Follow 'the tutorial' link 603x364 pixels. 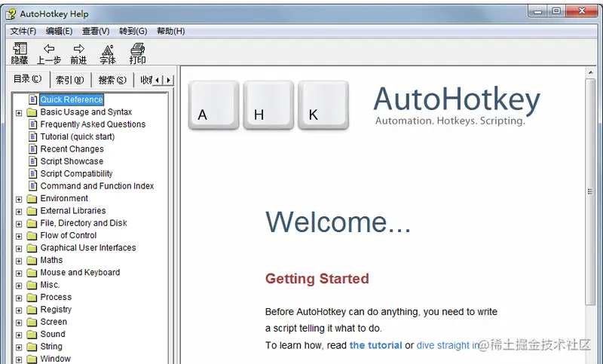tap(375, 345)
